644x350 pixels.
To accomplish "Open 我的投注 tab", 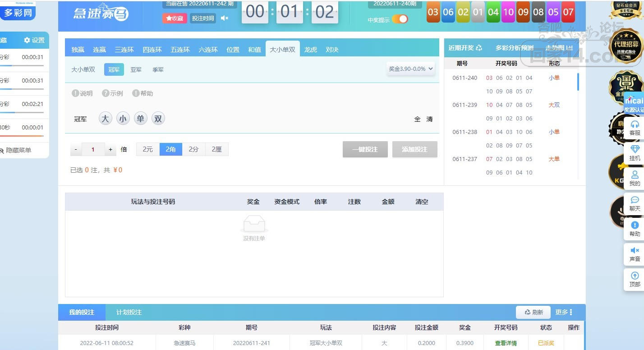I will [82, 312].
